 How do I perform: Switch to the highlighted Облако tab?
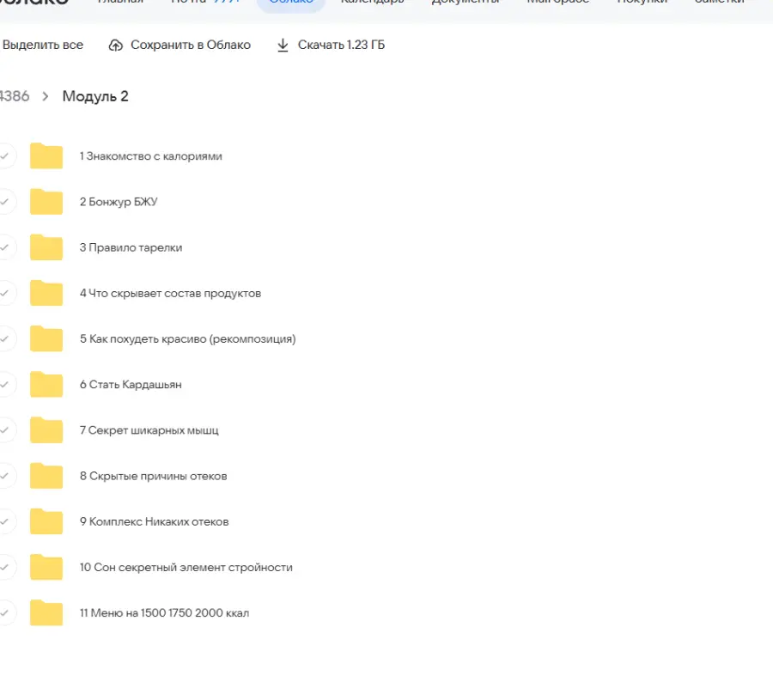coord(290,3)
